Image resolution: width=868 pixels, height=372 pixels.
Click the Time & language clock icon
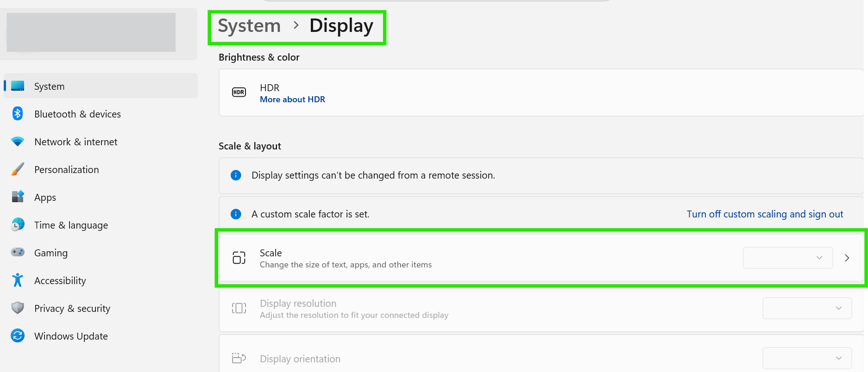point(18,225)
